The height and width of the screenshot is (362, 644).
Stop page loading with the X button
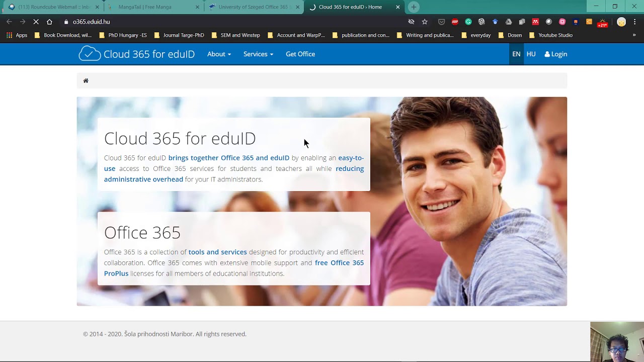pyautogui.click(x=36, y=22)
